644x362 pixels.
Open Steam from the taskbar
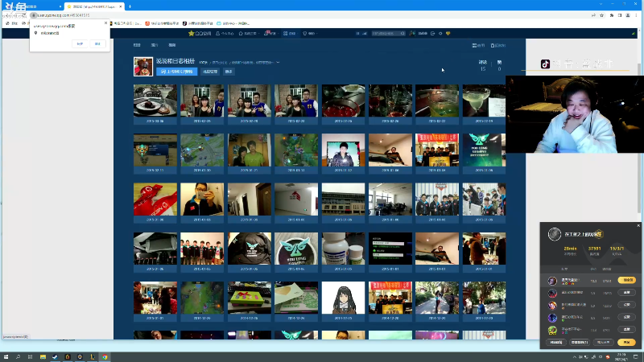click(x=55, y=357)
